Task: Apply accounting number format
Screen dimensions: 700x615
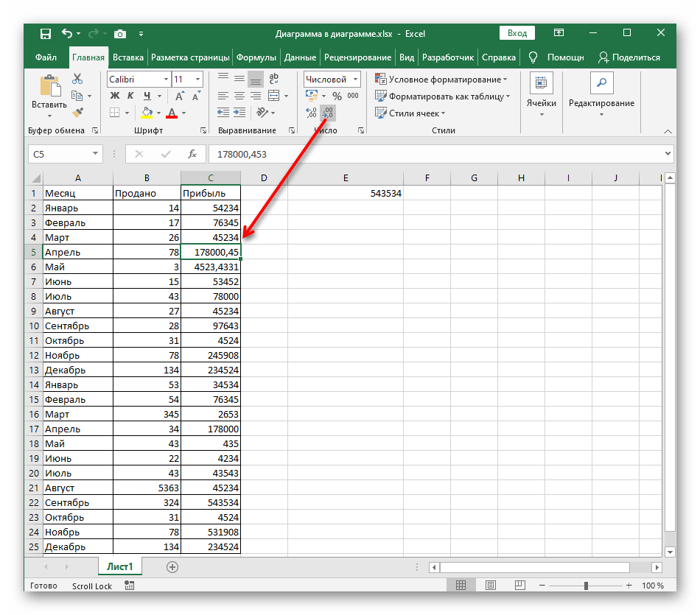Action: pos(312,96)
